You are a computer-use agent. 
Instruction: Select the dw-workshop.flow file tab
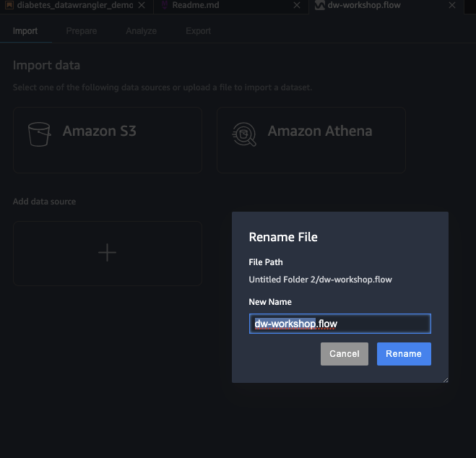(x=364, y=5)
